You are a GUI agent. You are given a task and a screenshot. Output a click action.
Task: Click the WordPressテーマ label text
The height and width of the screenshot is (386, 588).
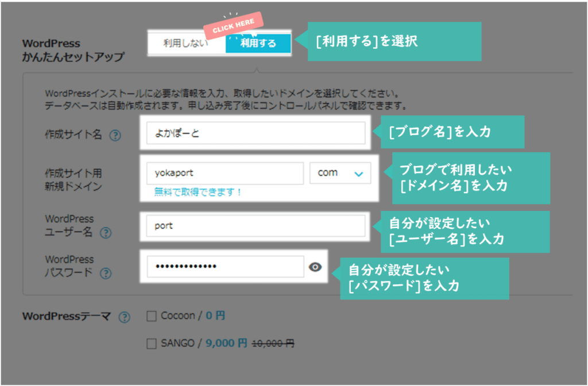tap(67, 316)
